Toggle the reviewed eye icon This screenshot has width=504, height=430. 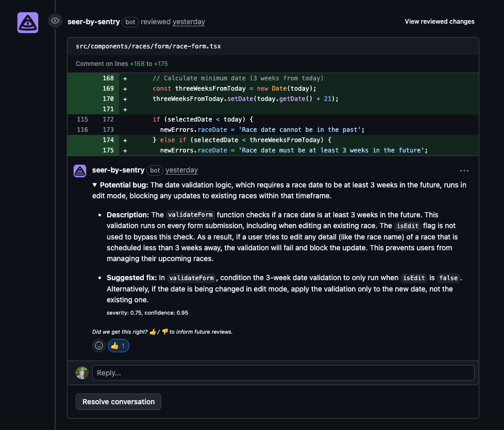55,21
